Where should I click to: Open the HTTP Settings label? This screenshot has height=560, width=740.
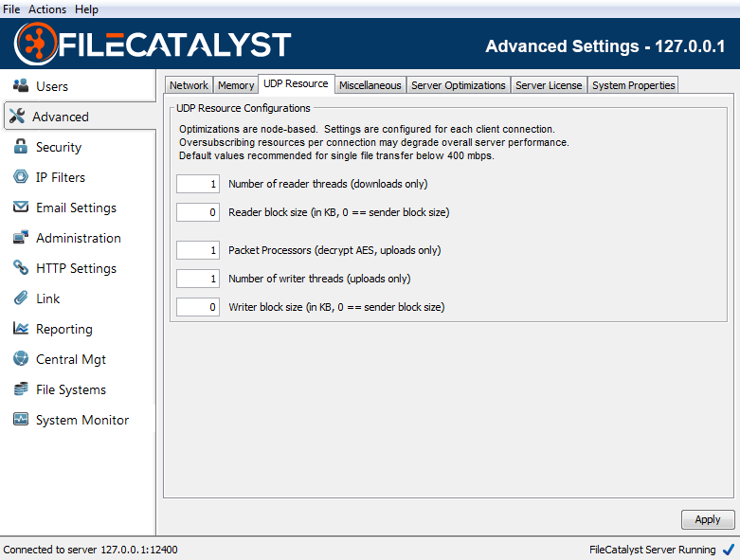coord(76,268)
